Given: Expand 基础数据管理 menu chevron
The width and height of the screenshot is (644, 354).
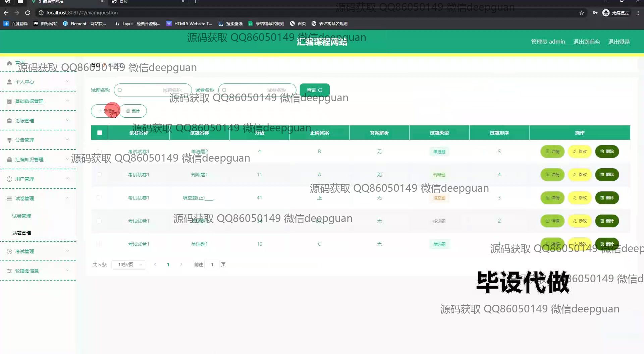Looking at the screenshot, I should [x=67, y=101].
